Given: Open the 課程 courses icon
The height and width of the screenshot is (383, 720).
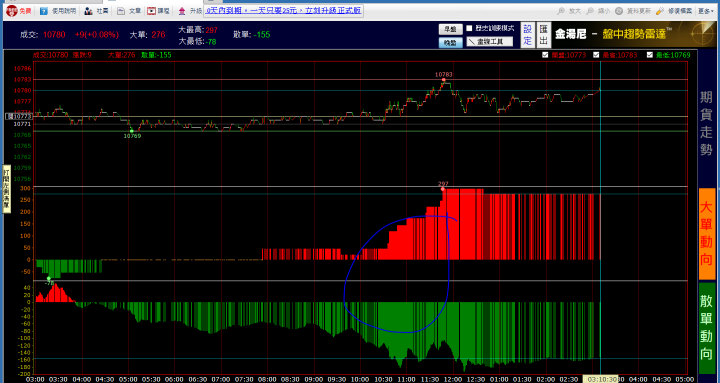Looking at the screenshot, I should click(152, 11).
